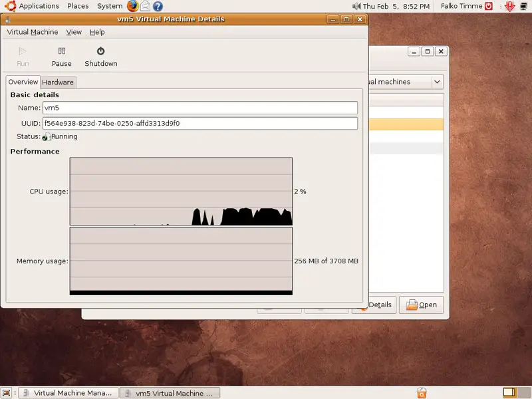Open the mail client panel icon
532x399 pixels.
[145, 6]
